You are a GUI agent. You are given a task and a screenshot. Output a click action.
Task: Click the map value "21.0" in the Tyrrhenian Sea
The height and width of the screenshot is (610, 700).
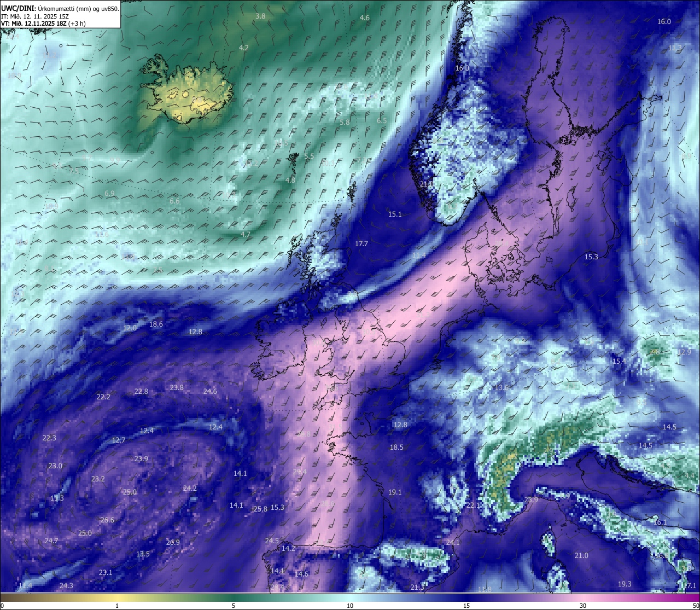pyautogui.click(x=581, y=556)
